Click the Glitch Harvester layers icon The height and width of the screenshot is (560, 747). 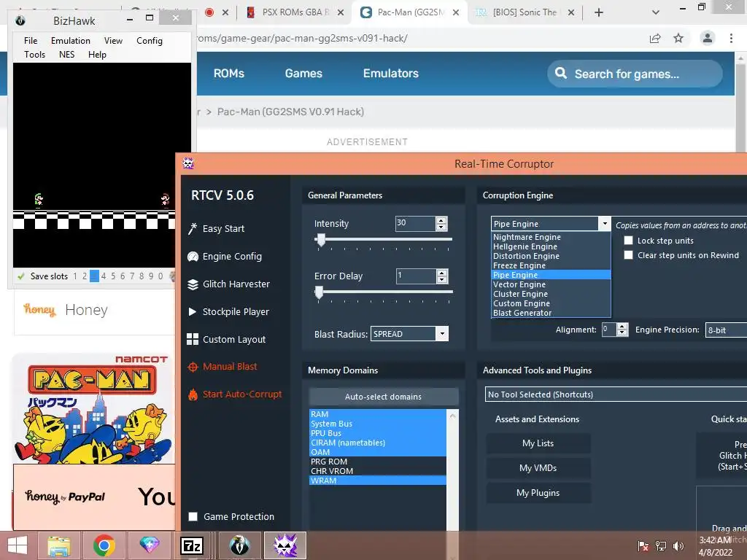click(x=193, y=284)
